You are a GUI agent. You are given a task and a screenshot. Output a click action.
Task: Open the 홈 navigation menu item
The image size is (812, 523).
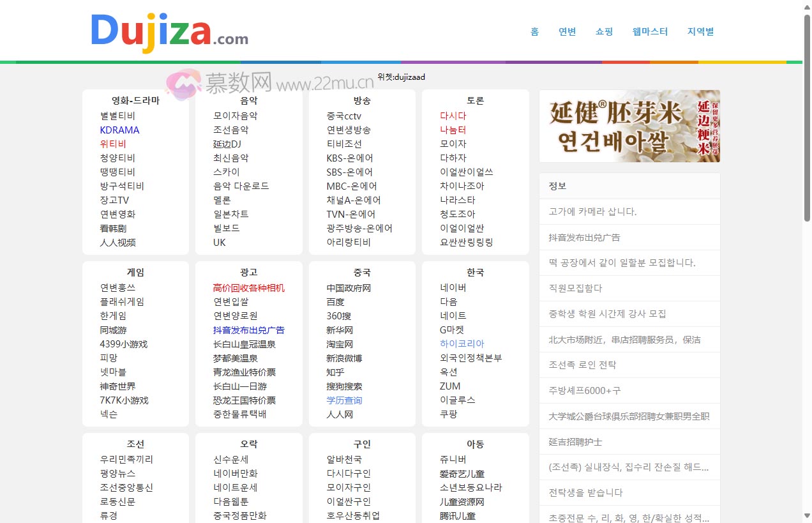pos(534,31)
